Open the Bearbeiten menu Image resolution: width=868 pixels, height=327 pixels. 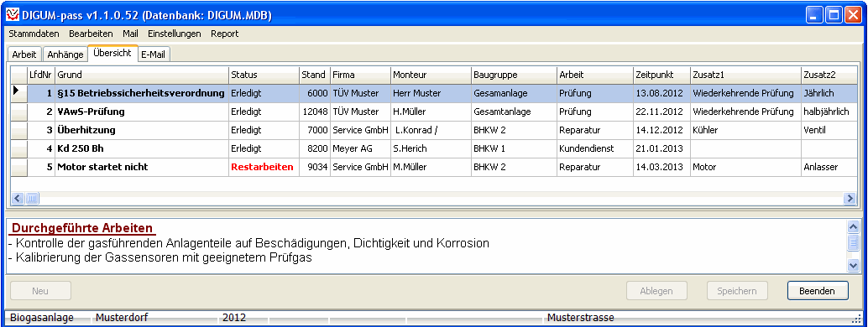[x=91, y=34]
